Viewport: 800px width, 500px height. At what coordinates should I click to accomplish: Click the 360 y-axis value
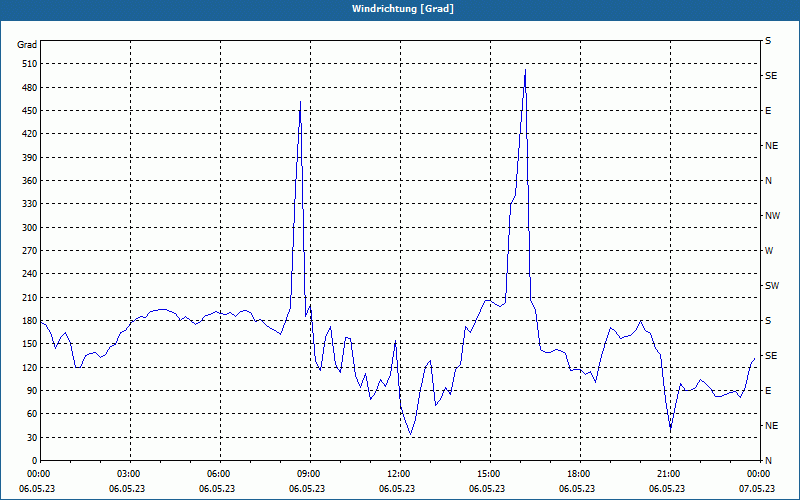click(30, 181)
